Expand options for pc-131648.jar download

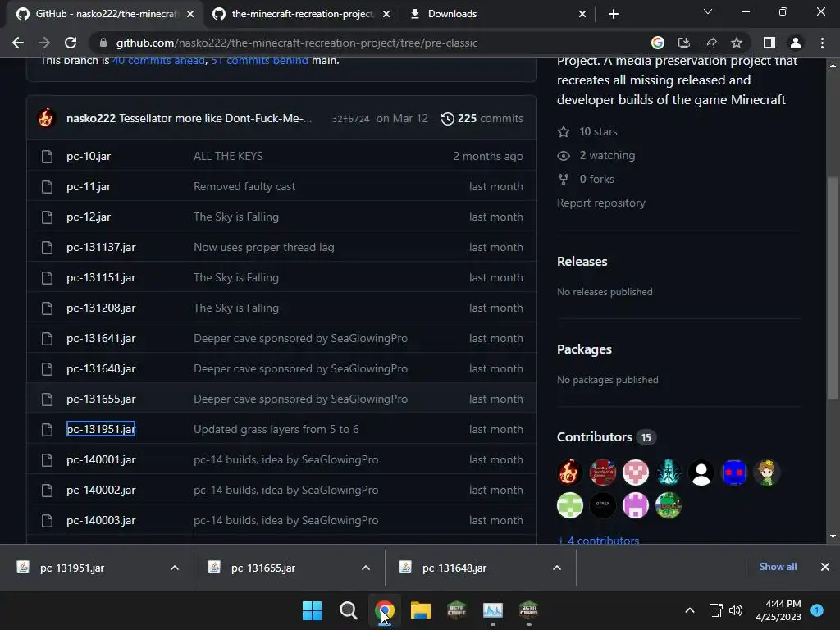coord(557,568)
